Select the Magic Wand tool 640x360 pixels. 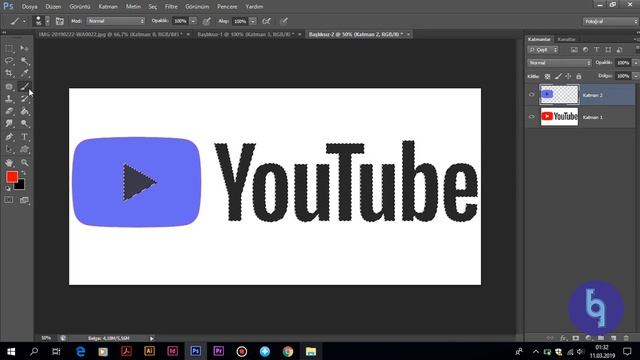[24, 61]
